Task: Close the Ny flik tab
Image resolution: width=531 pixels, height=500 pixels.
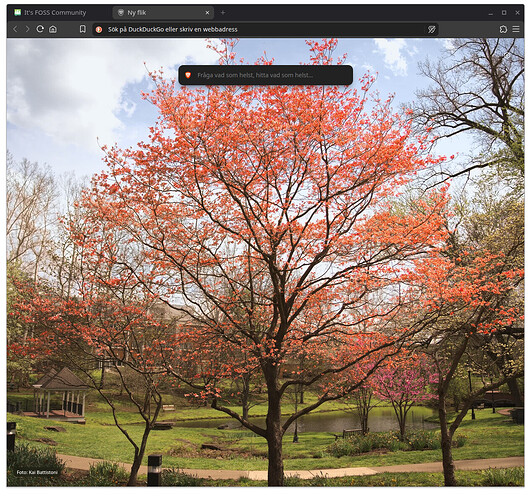Action: [x=207, y=13]
